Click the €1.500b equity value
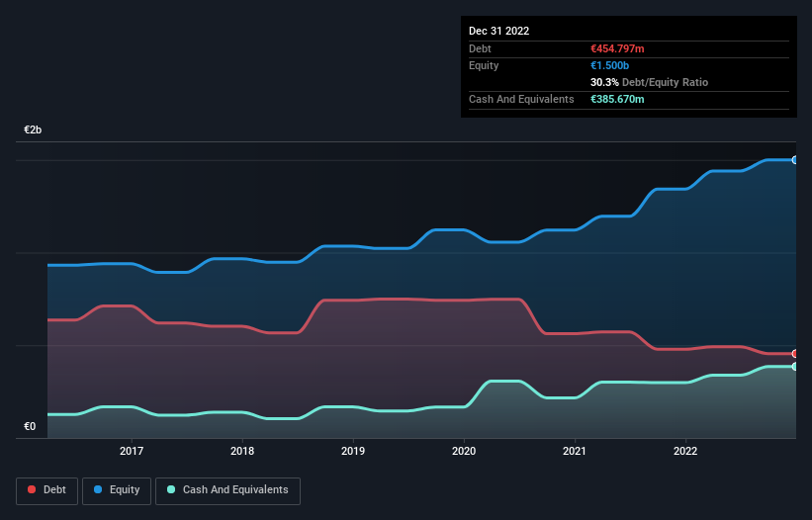812x520 pixels. click(609, 65)
